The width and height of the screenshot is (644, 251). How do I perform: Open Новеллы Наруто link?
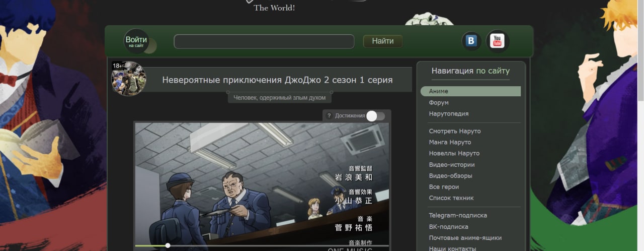(x=454, y=153)
